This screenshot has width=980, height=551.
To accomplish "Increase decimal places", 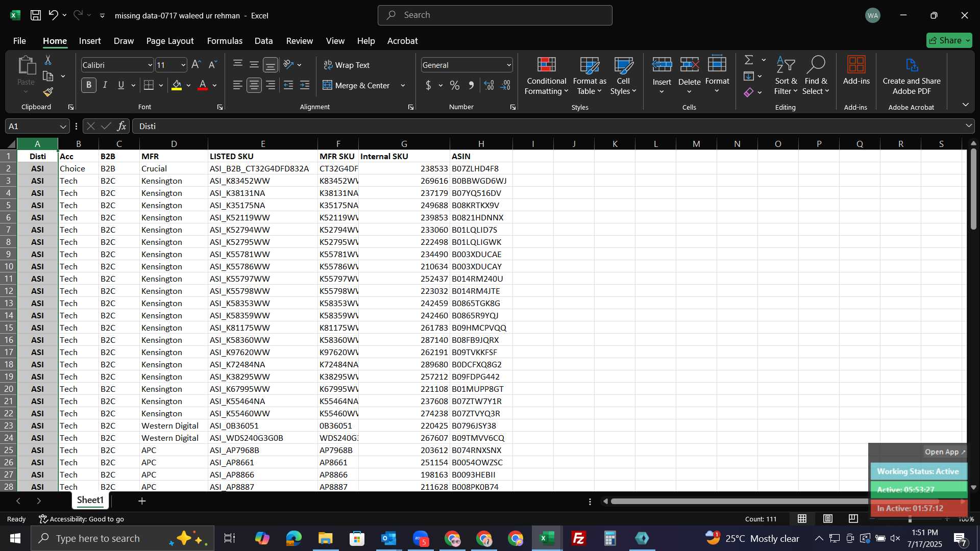I will pos(489,85).
